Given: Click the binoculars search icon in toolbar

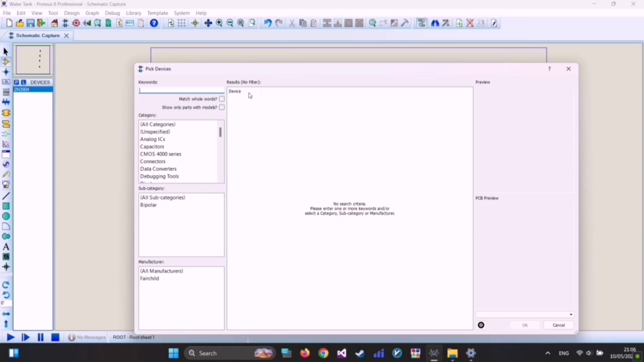Looking at the screenshot, I should [x=435, y=23].
